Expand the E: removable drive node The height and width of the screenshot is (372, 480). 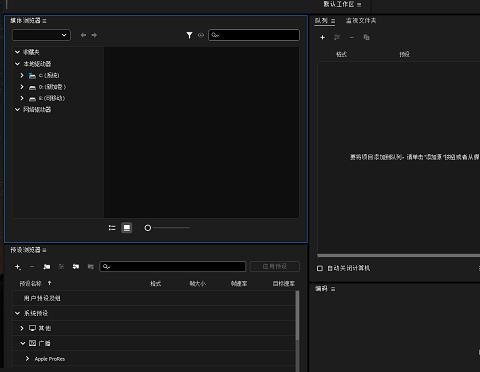(x=22, y=98)
